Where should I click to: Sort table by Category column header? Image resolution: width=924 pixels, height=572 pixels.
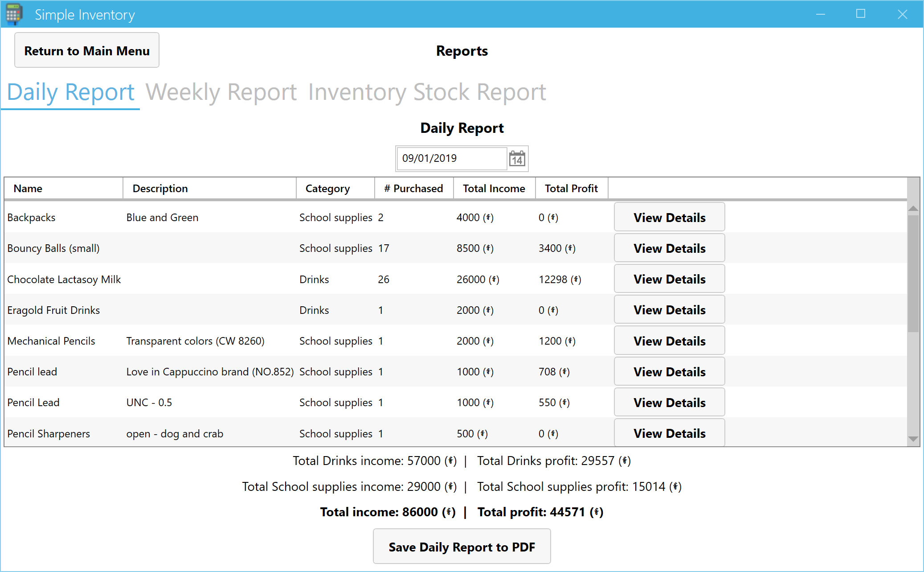327,189
